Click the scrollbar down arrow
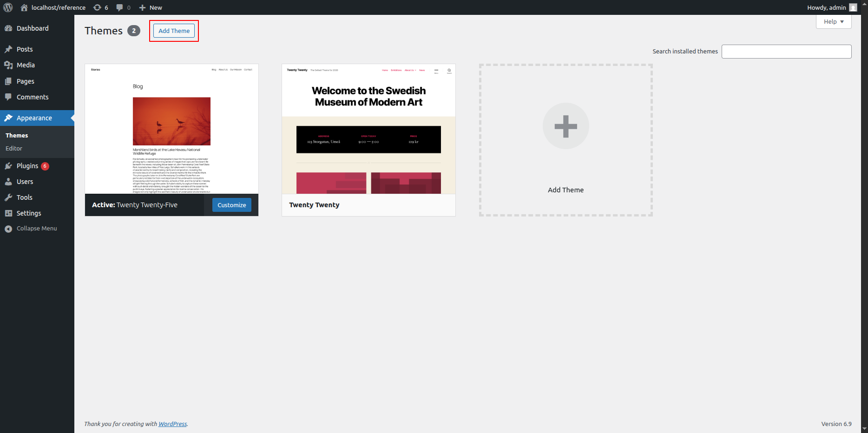868x433 pixels. point(864,429)
